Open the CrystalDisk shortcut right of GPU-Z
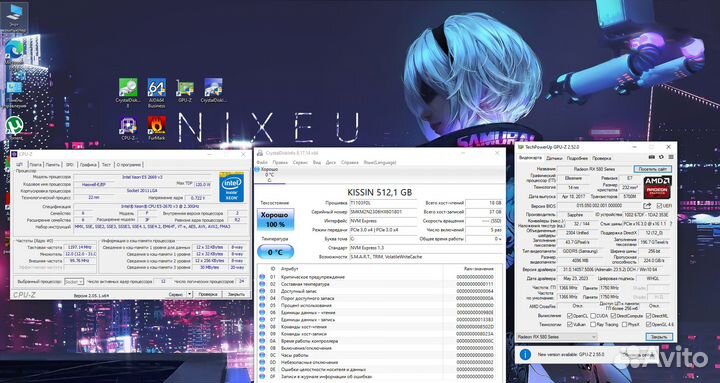 tap(213, 87)
